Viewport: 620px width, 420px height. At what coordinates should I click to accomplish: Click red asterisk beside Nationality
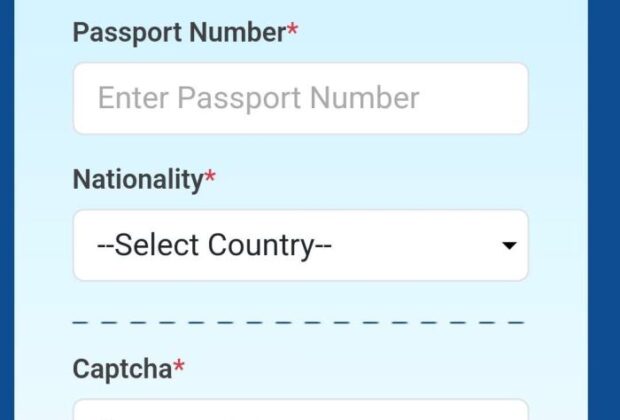[210, 180]
